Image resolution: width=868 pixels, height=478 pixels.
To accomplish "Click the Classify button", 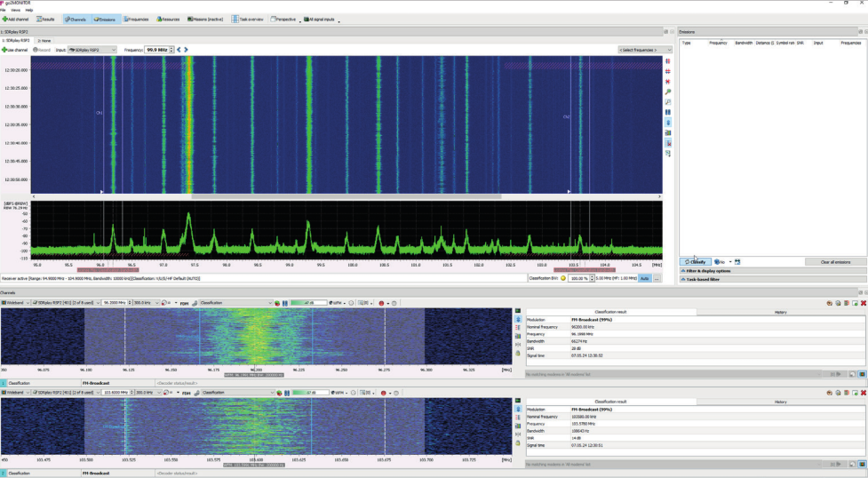I will (696, 262).
